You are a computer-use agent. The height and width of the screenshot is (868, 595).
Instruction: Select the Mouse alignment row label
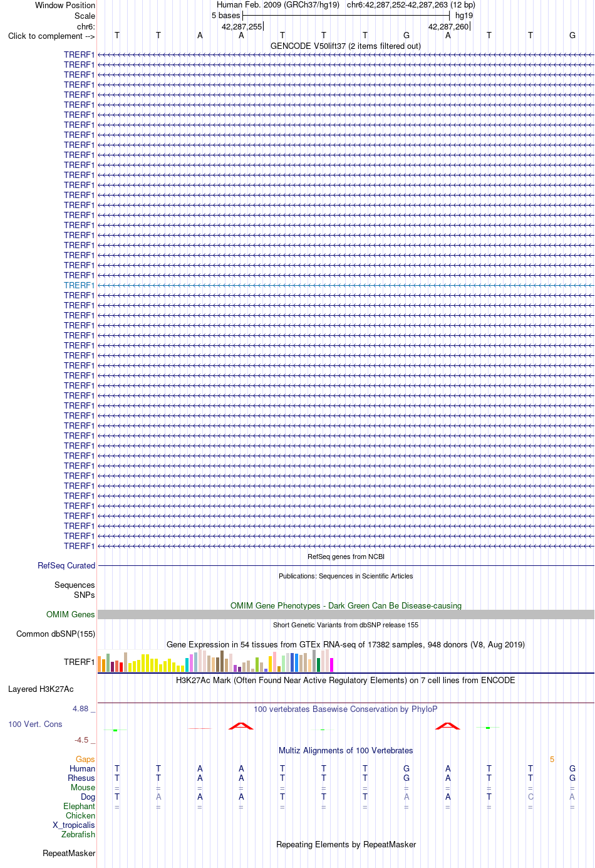pos(83,788)
